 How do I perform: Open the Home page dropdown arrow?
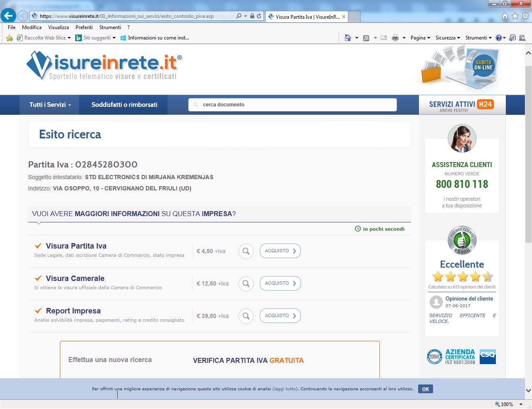pos(357,38)
